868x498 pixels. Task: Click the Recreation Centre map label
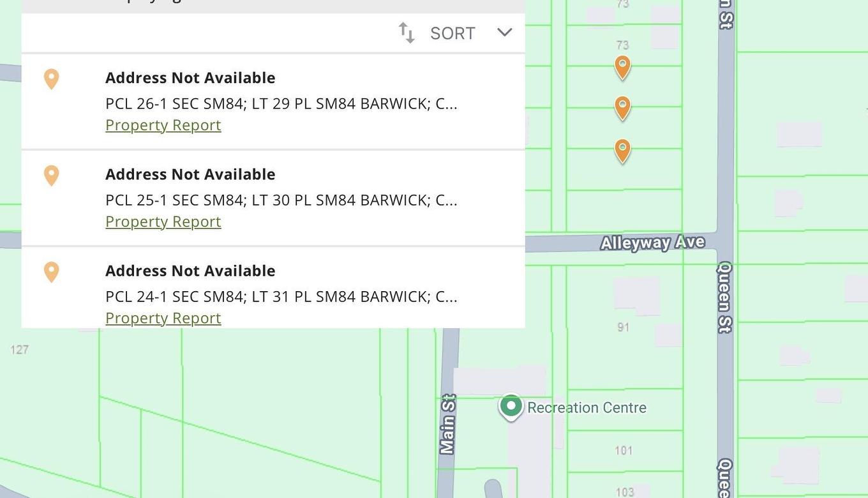(x=587, y=408)
